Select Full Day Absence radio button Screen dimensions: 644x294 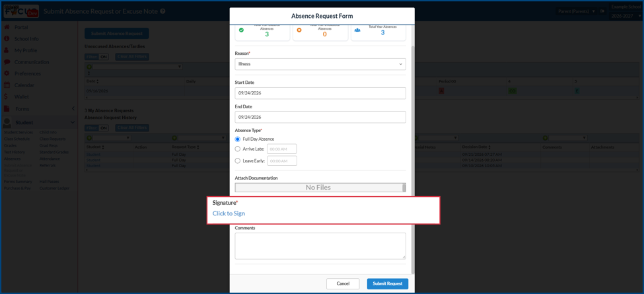tap(237, 139)
